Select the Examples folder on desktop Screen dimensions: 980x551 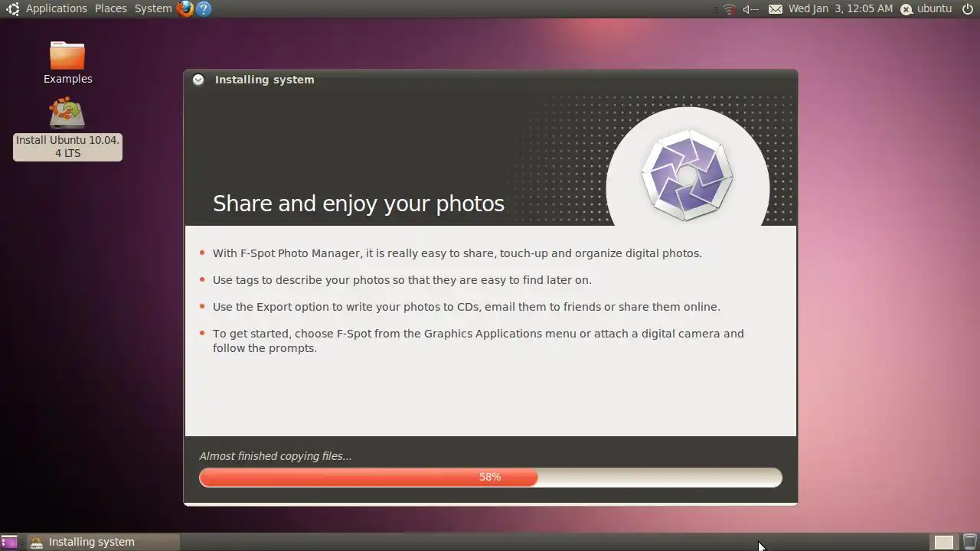point(67,63)
